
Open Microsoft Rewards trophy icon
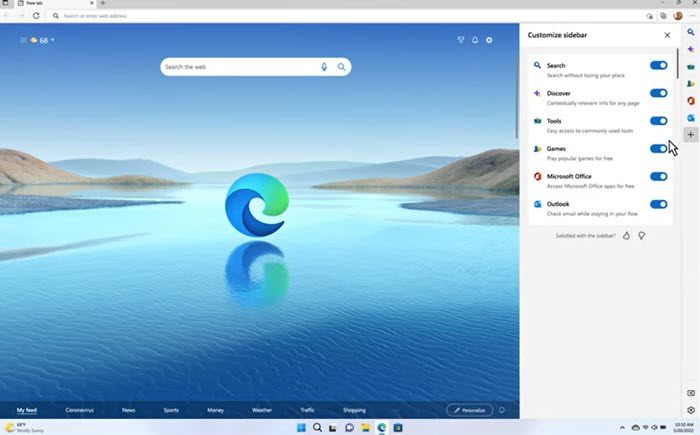(461, 40)
